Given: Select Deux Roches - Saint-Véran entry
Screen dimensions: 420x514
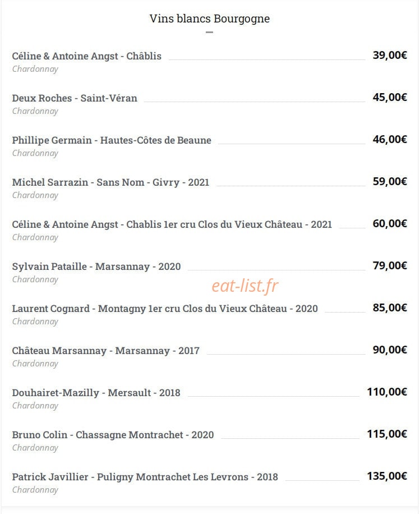Looking at the screenshot, I should point(75,98).
